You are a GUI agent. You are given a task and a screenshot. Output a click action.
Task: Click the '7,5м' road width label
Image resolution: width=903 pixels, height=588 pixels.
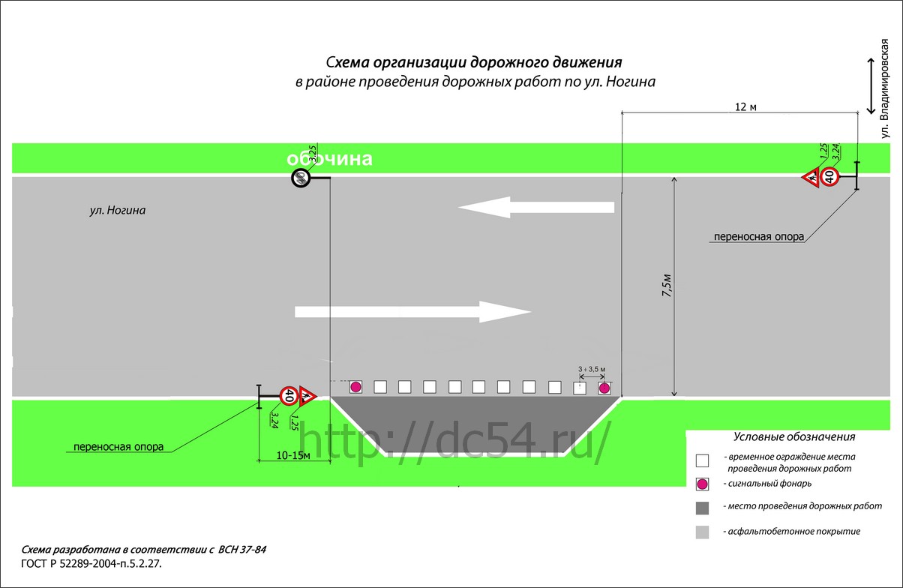[667, 286]
